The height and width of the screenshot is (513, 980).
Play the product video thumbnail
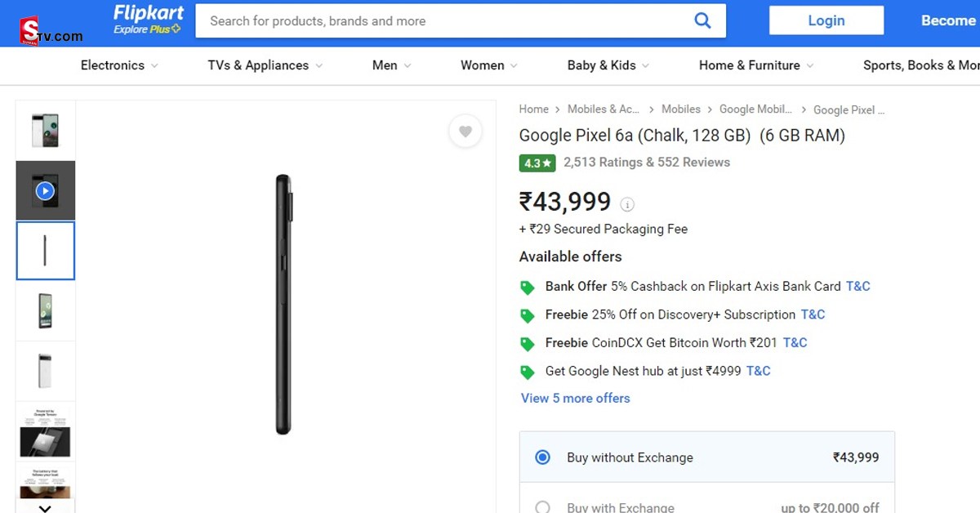46,191
